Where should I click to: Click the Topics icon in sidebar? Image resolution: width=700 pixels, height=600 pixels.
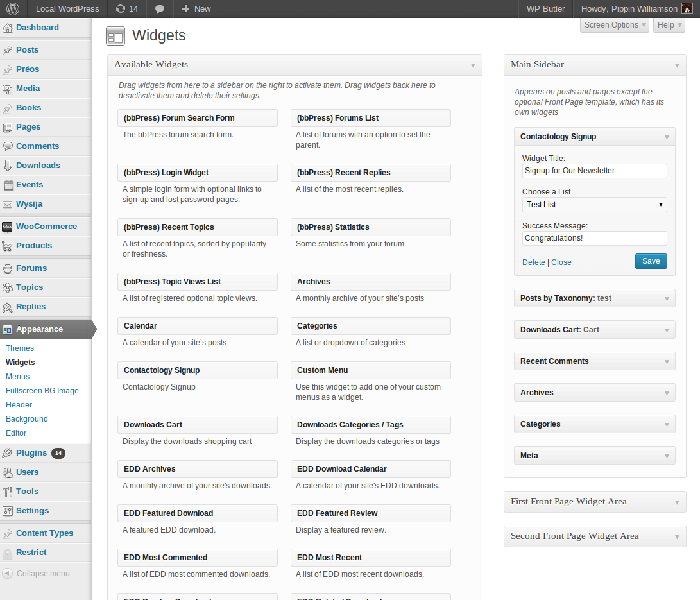(8, 287)
